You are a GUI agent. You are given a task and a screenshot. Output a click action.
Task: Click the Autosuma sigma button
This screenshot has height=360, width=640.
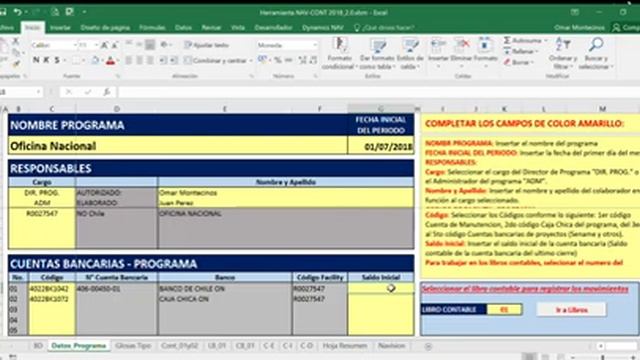[524, 40]
